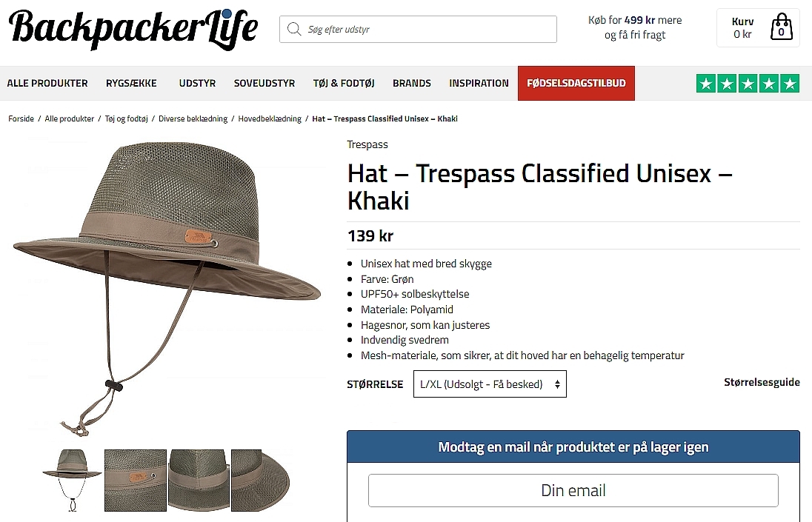Select the brim side-view thumbnail

click(x=261, y=480)
